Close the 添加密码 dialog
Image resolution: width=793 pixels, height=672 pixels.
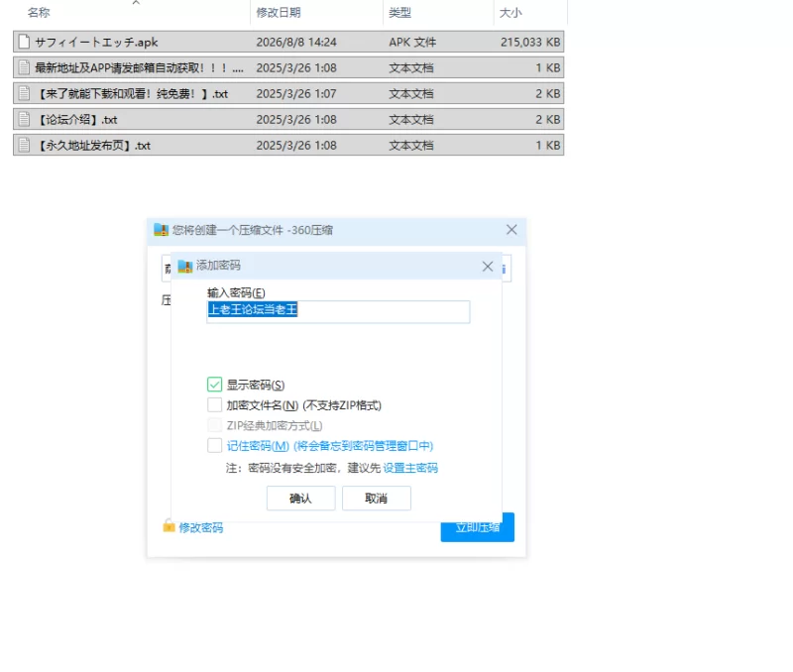(x=488, y=266)
